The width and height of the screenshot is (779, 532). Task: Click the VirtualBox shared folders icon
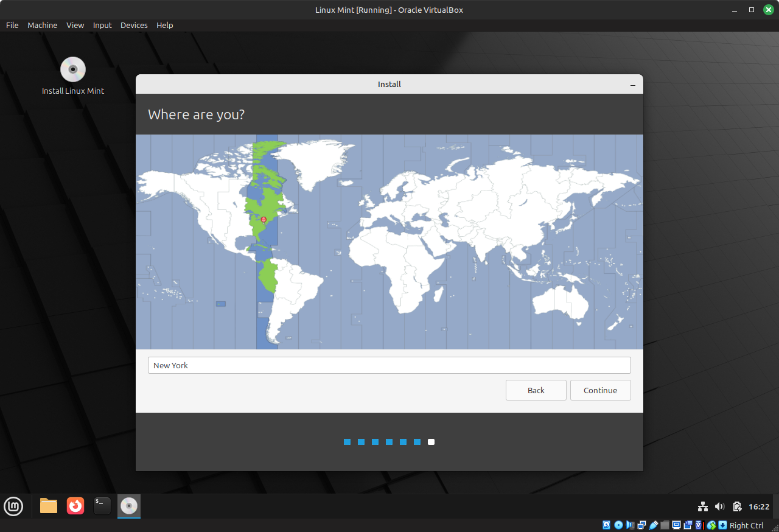(665, 525)
